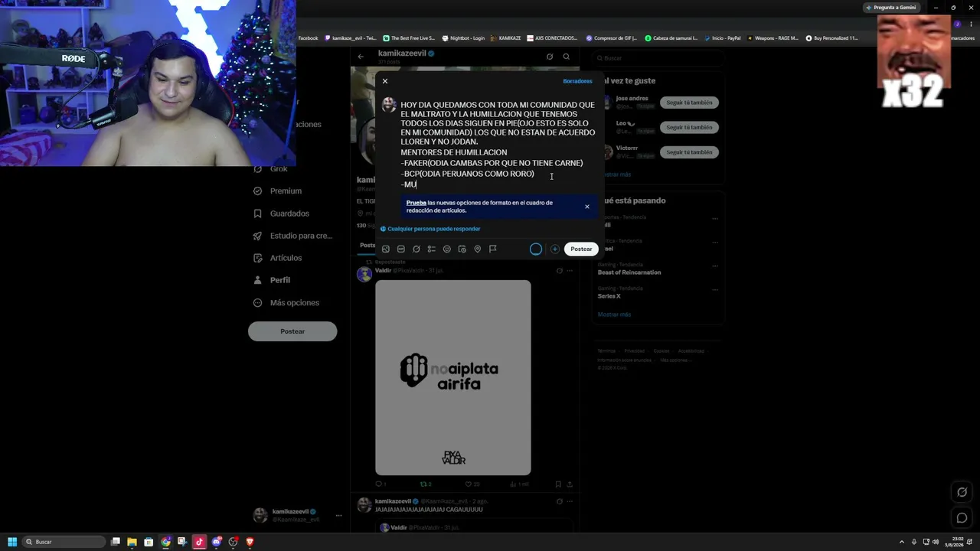Add another post with plus icon

[555, 249]
